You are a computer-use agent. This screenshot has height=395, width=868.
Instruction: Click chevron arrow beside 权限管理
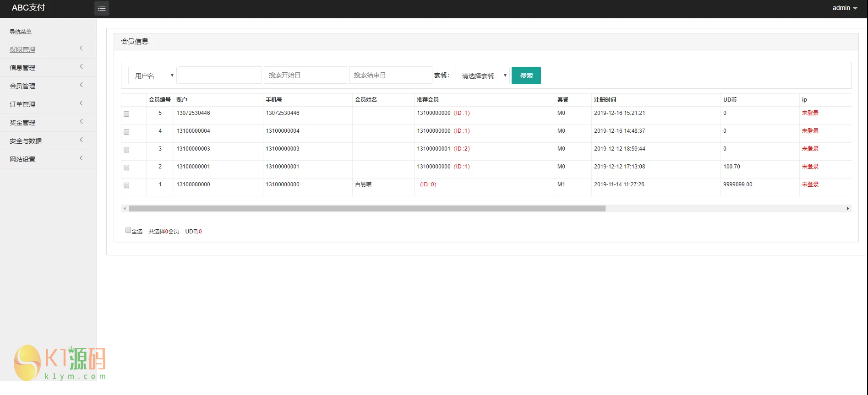click(82, 48)
